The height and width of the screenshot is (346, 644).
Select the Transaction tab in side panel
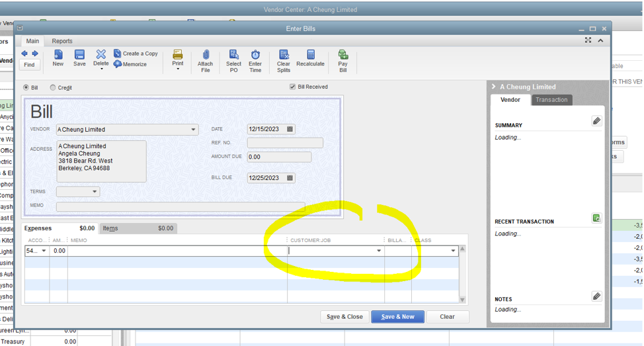[551, 100]
